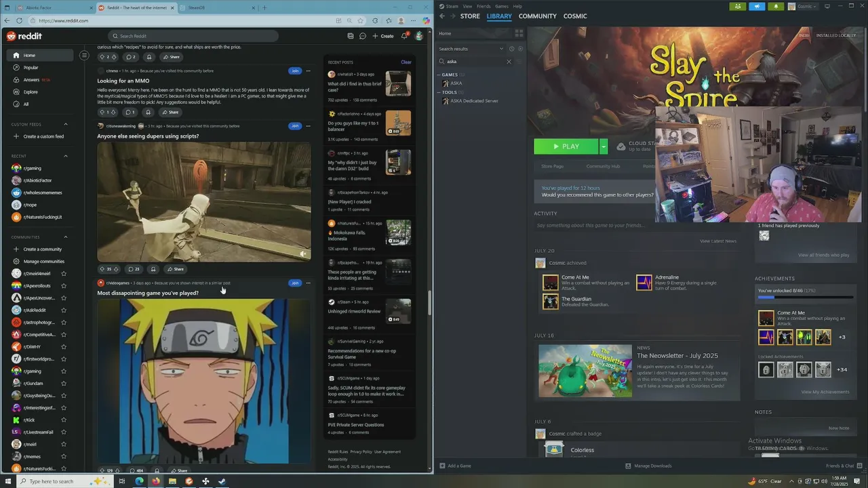Click Add a Game in Steam

tap(455, 466)
